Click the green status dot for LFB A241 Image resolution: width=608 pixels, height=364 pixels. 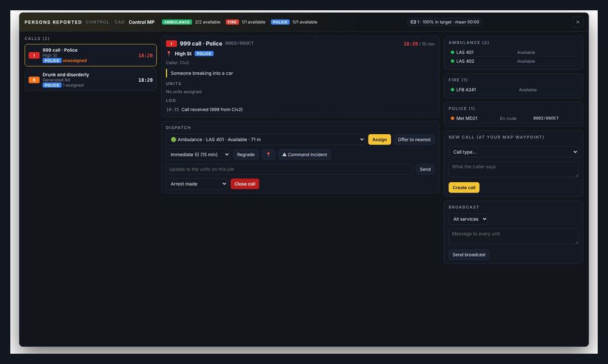[452, 89]
